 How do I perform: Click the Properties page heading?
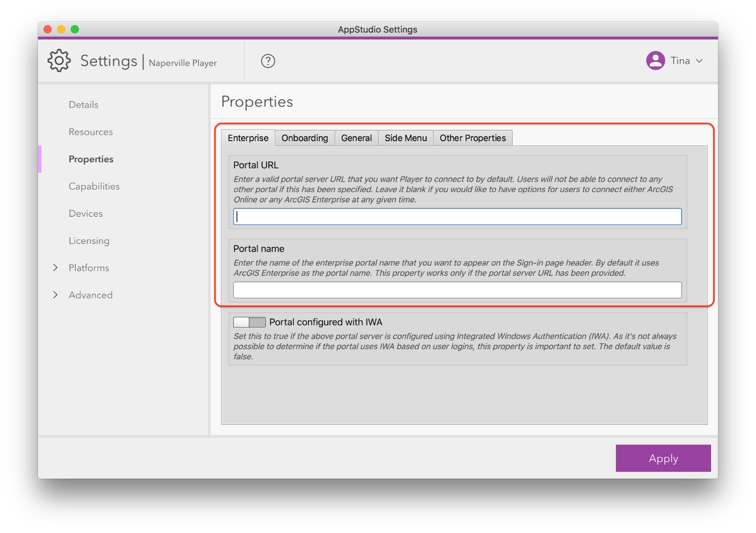coord(257,102)
